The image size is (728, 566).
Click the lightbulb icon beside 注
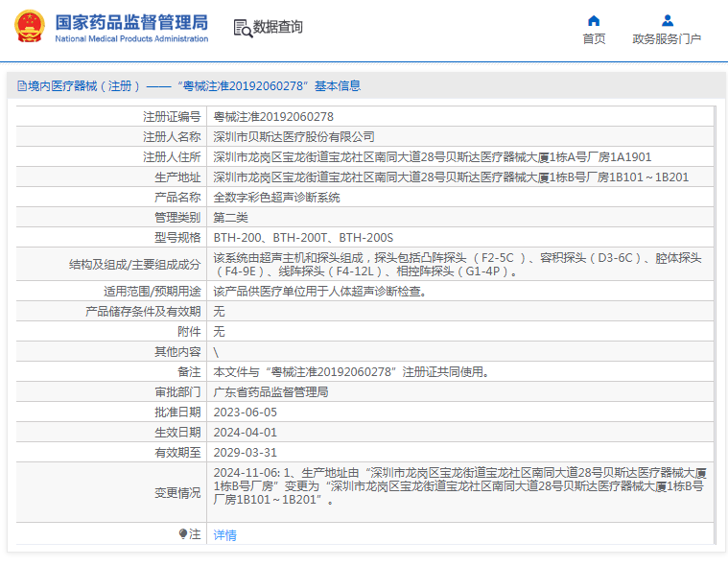point(183,534)
